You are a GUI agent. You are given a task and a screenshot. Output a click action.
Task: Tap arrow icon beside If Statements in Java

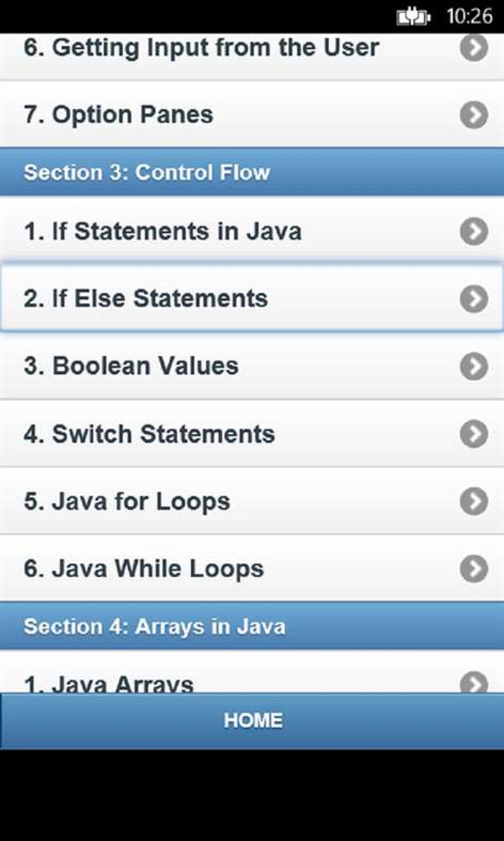pos(474,231)
